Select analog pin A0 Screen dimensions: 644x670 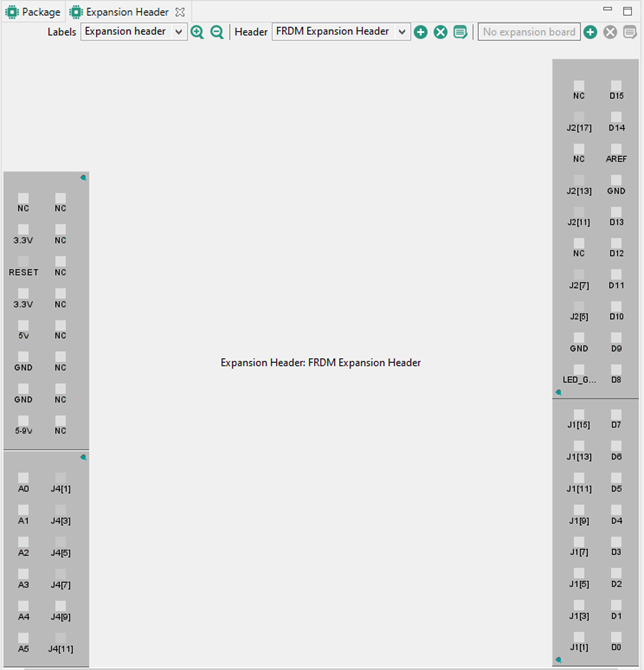(x=24, y=478)
